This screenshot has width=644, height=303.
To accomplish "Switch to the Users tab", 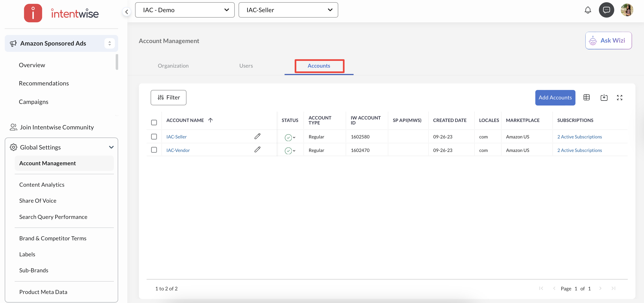I will (246, 66).
